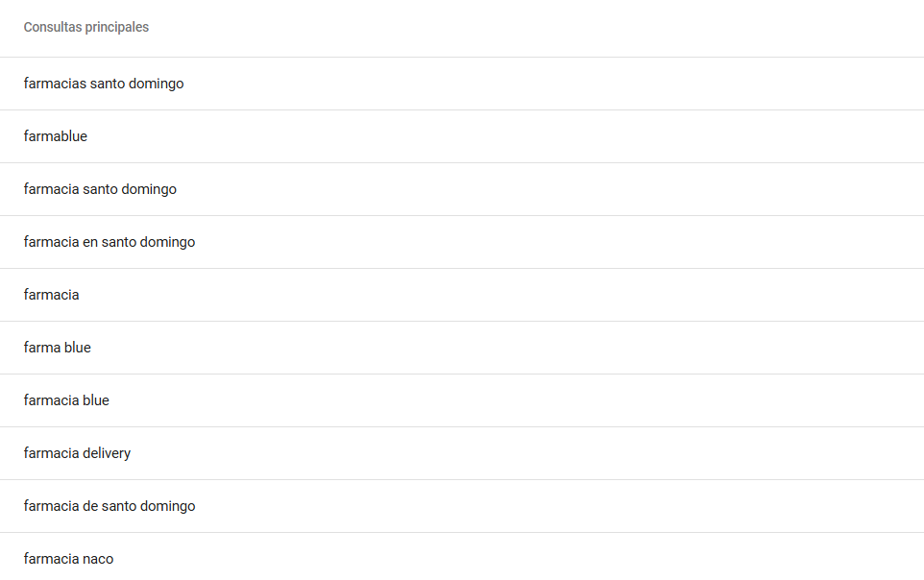Select the 'farmablue' query row
924x580 pixels.
(462, 136)
